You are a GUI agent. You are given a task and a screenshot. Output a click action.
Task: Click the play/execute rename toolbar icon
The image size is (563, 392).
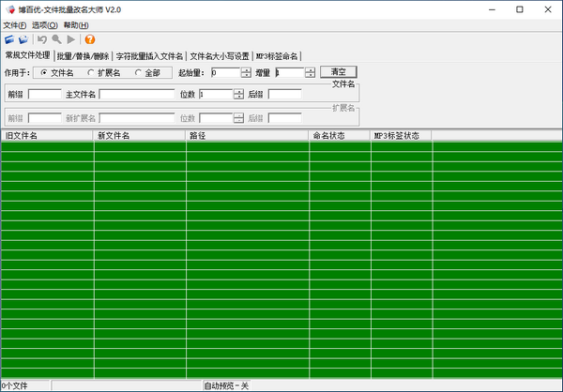pos(71,39)
